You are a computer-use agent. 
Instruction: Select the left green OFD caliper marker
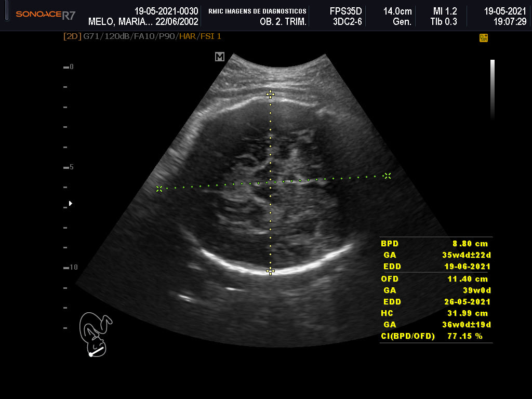click(x=159, y=189)
